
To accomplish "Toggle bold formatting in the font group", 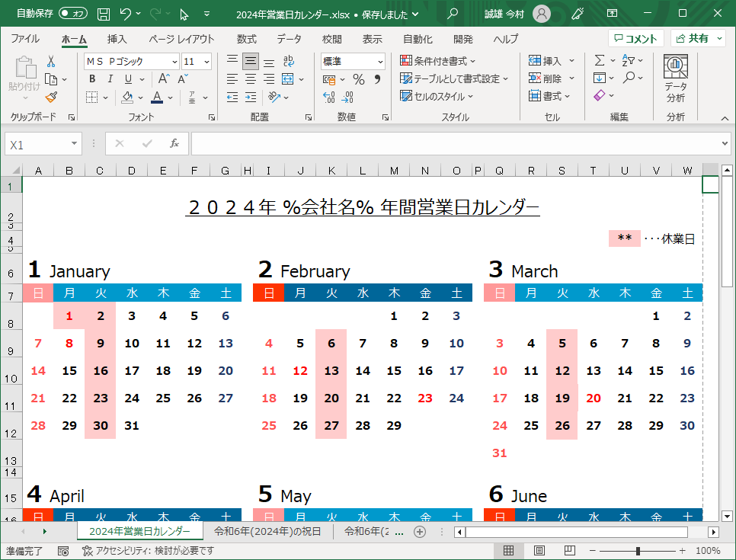I will coord(92,78).
